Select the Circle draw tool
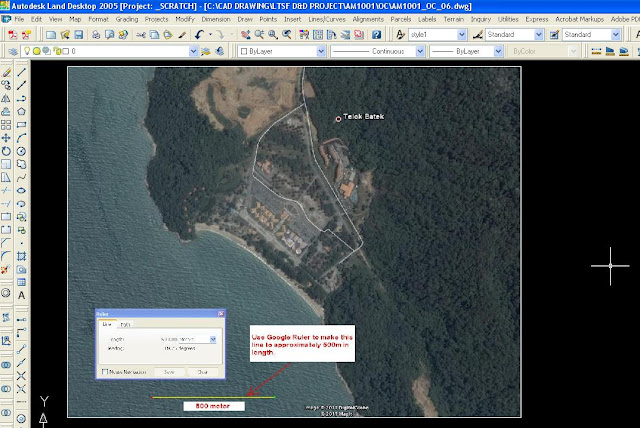The width and height of the screenshot is (640, 428). click(x=21, y=151)
